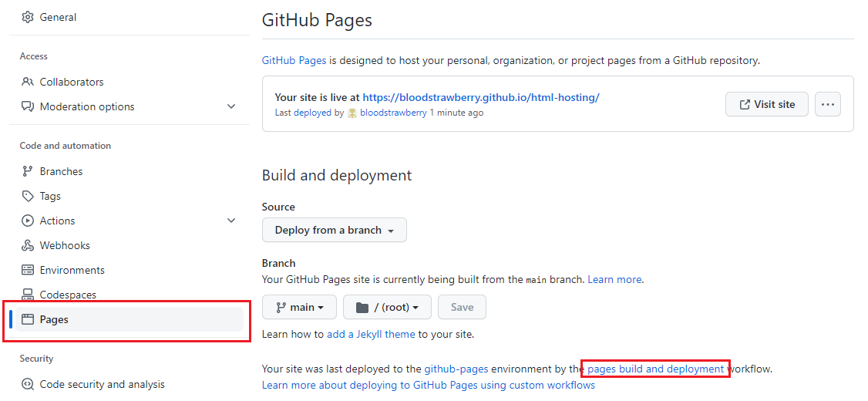Click the GitHub Pages page heading
The image size is (868, 401).
click(x=317, y=20)
